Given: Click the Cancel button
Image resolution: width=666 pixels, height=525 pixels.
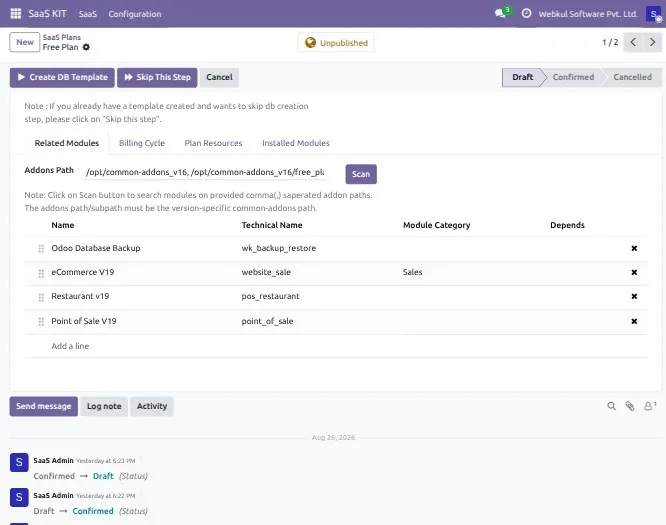Looking at the screenshot, I should [x=219, y=77].
